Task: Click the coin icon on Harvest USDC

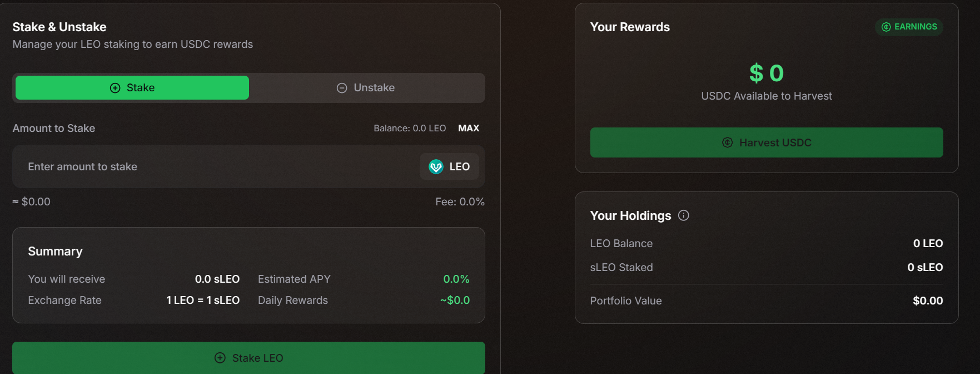Action: pyautogui.click(x=727, y=142)
